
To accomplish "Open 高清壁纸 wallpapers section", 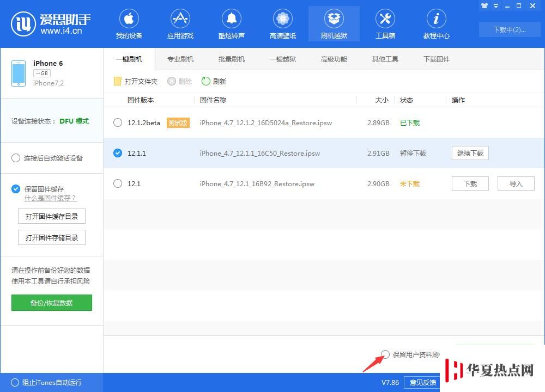I will tap(282, 24).
